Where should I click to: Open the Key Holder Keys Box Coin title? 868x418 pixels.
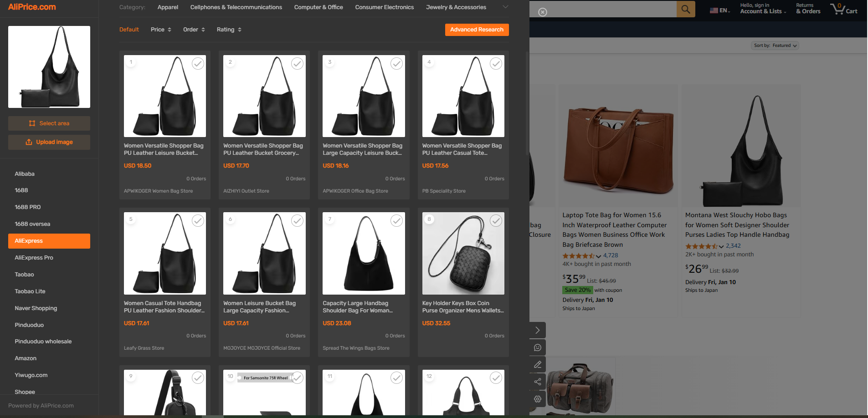tap(463, 307)
